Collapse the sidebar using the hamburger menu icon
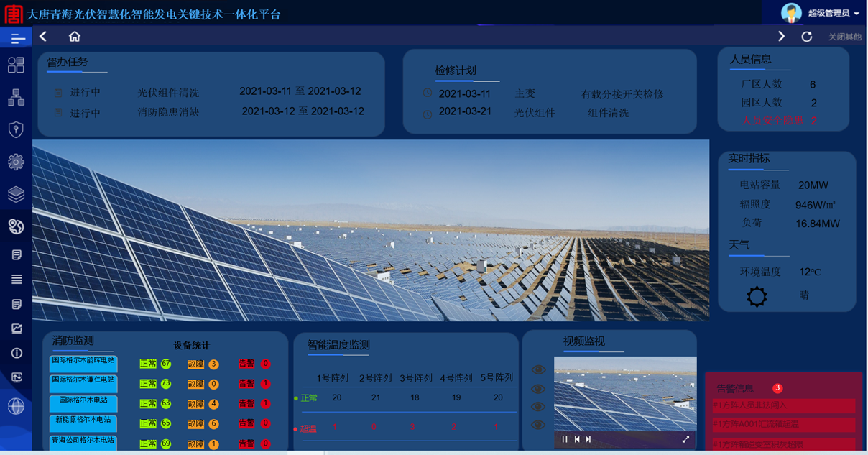Viewport: 868px width, 455px height. coord(17,38)
